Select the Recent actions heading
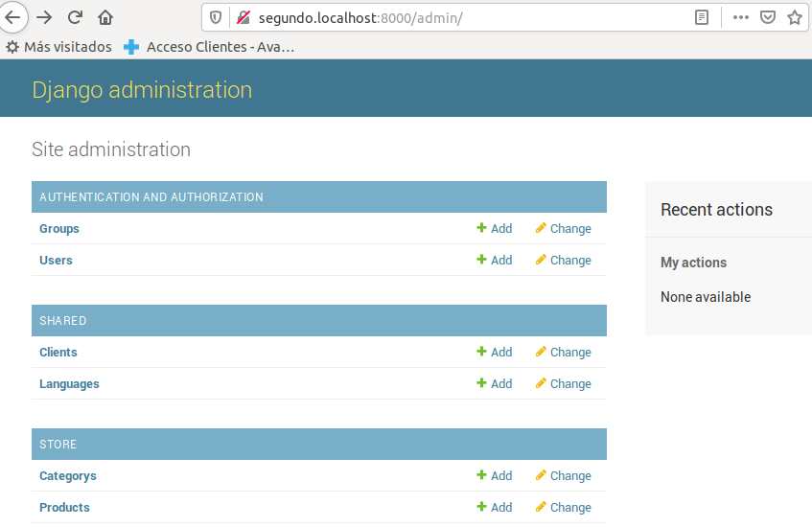This screenshot has height=527, width=812. tap(717, 210)
